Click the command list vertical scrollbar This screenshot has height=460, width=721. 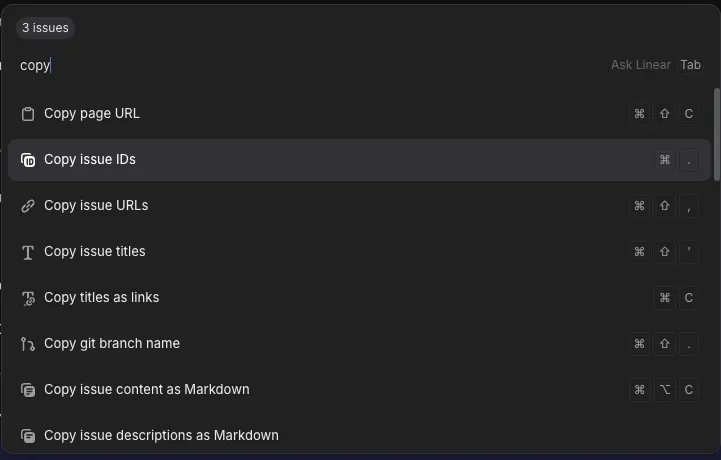(x=716, y=134)
